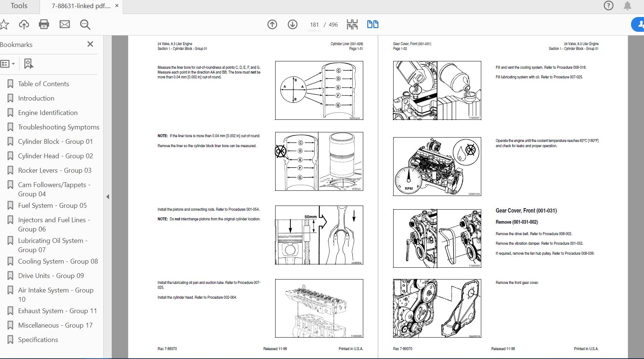Send file by email envelope icon

click(x=65, y=24)
